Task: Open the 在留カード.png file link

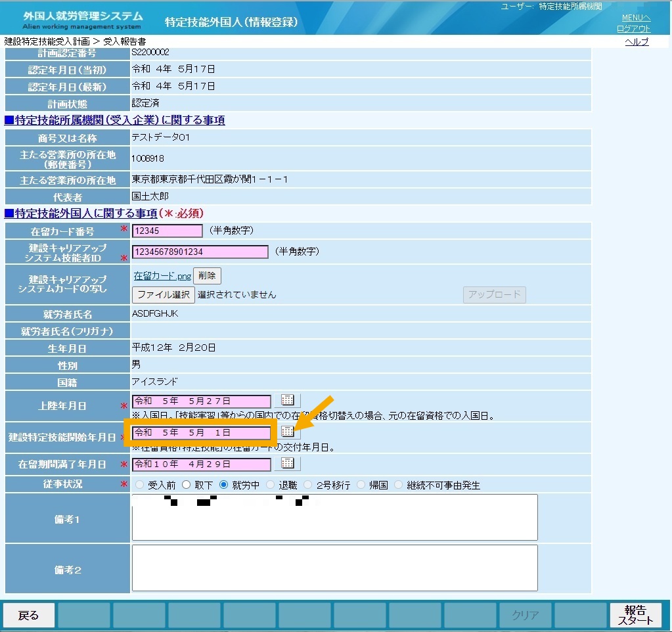Action: click(162, 276)
